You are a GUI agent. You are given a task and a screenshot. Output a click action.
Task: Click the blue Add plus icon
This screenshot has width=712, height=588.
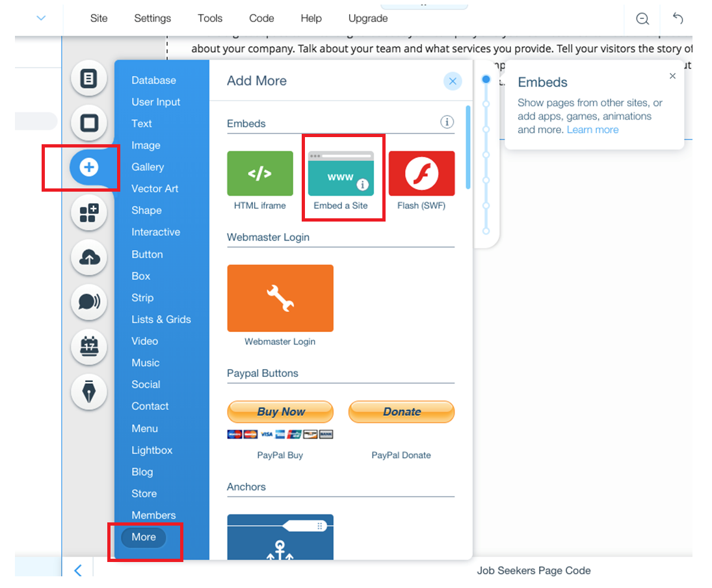click(89, 168)
